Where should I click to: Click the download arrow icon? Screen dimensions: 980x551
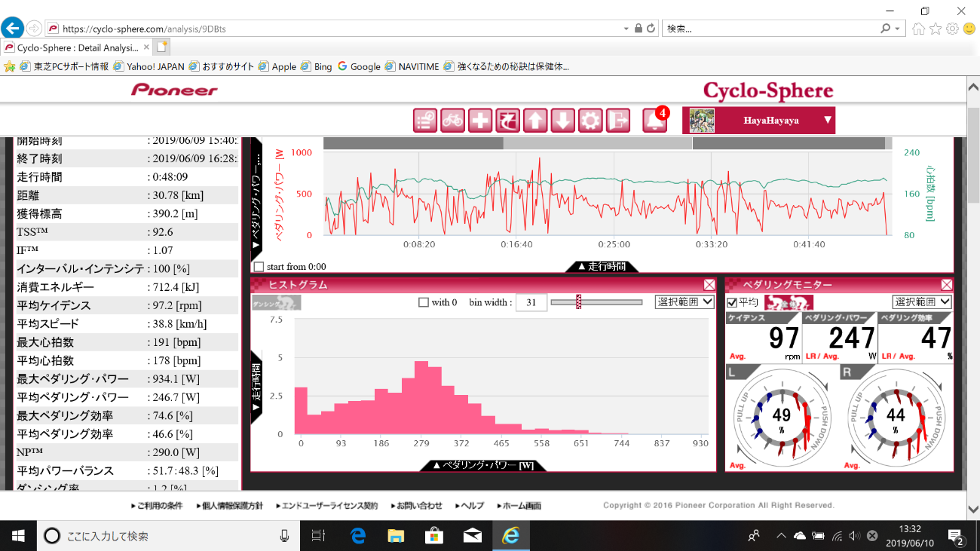(562, 121)
